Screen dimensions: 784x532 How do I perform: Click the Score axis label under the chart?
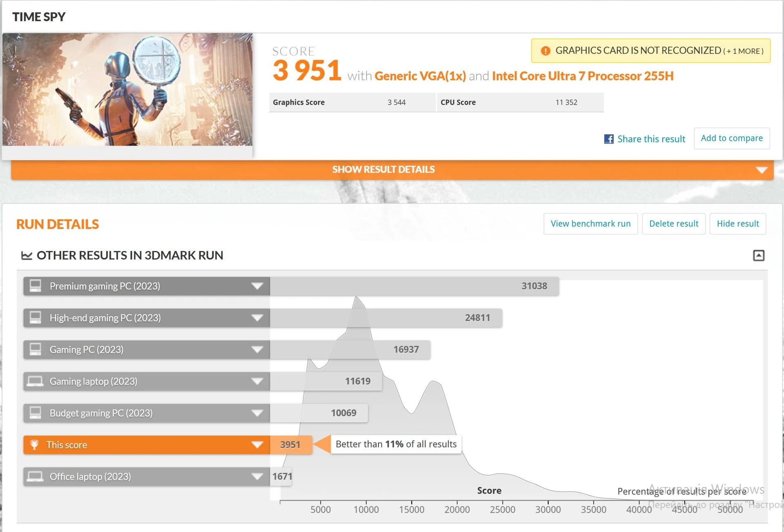[x=489, y=491]
